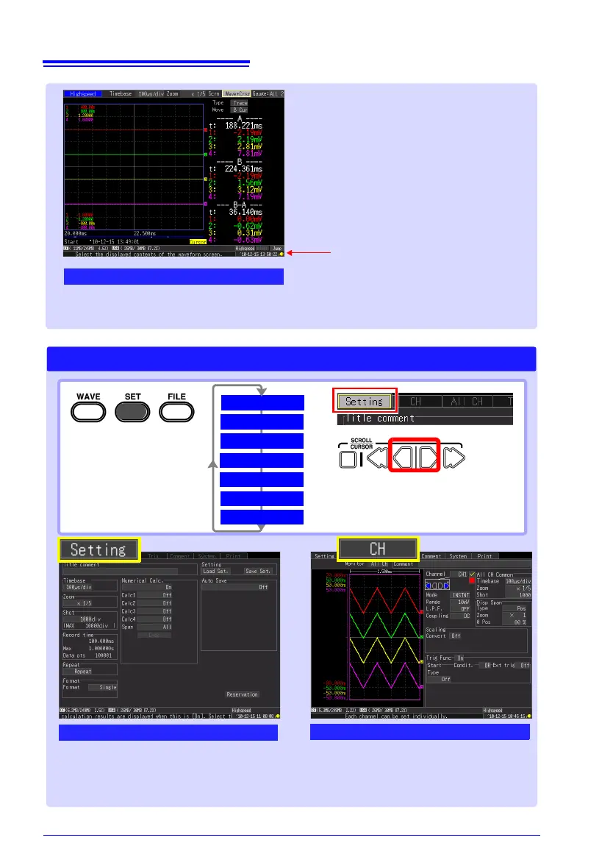Screen dimensions: 613x868
Task: Toggle Calc1 Off field
Action: click(155, 595)
